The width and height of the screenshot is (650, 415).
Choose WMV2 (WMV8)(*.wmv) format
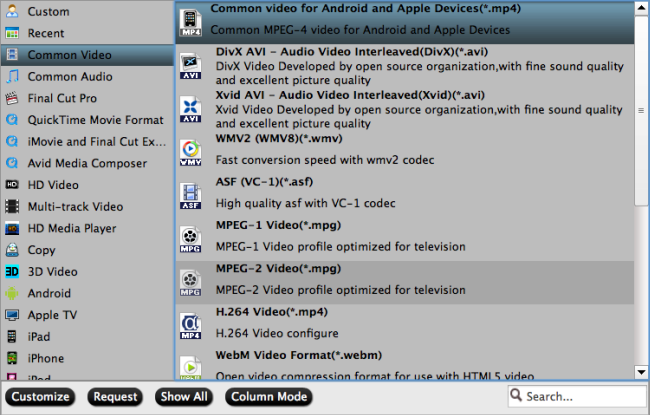tap(405, 153)
